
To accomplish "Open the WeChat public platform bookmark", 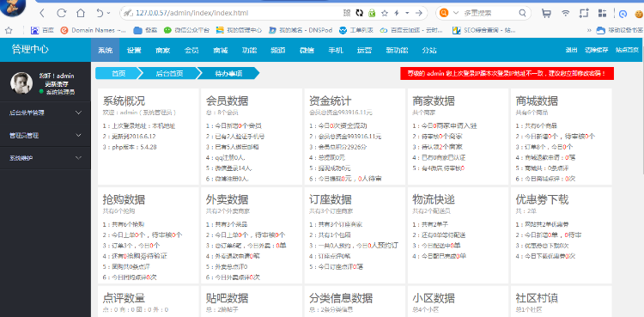I will point(186,30).
